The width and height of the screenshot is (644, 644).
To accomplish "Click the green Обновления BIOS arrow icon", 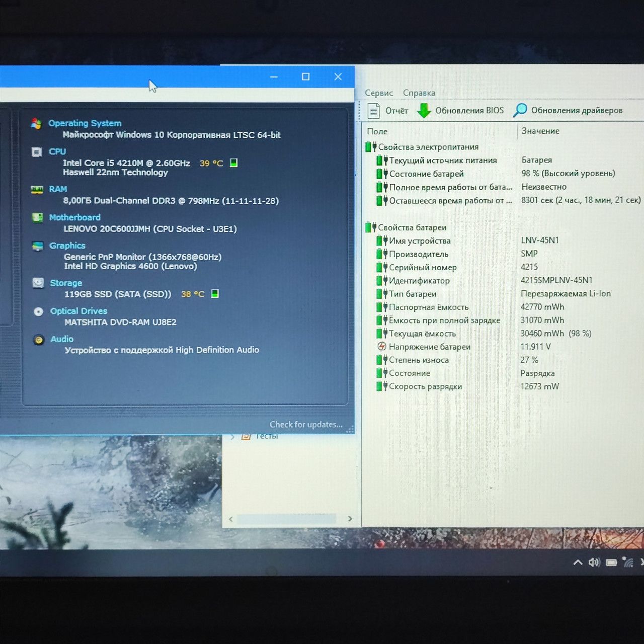I will tap(424, 111).
